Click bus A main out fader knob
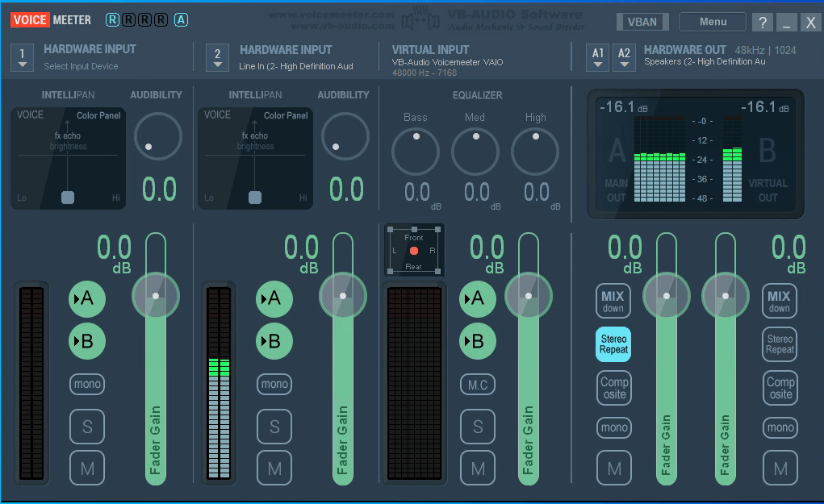The height and width of the screenshot is (504, 824). pyautogui.click(x=667, y=296)
